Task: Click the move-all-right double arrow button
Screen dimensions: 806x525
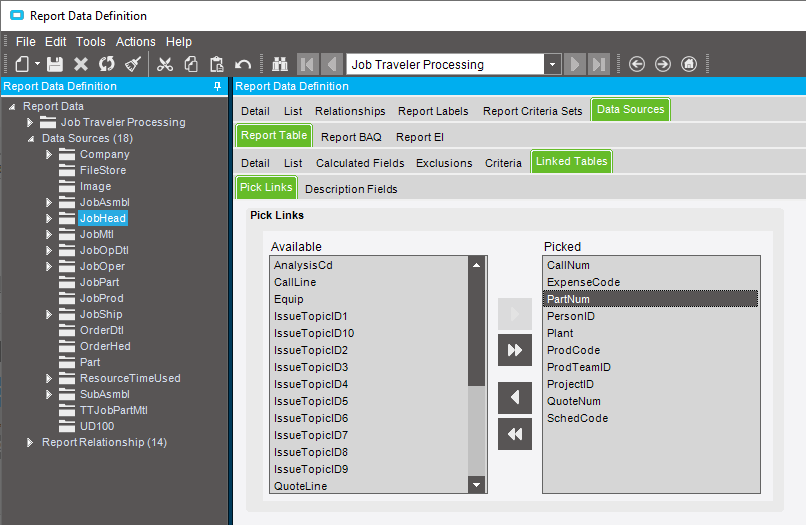Action: click(515, 350)
